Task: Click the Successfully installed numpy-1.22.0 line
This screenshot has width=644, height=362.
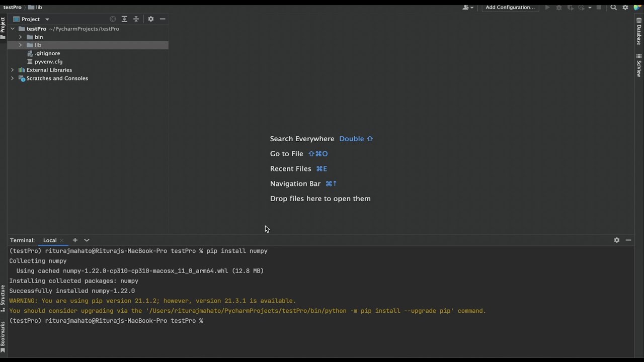Action: [72, 291]
